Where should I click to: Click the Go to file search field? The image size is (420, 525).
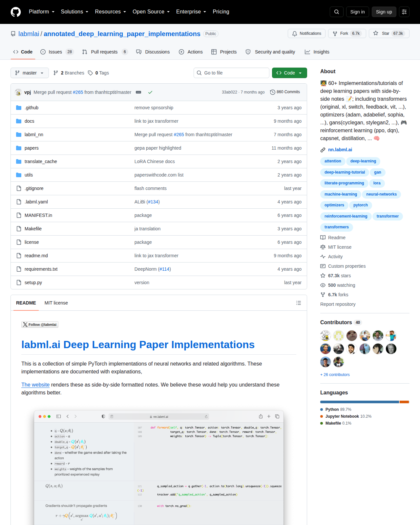coord(231,73)
